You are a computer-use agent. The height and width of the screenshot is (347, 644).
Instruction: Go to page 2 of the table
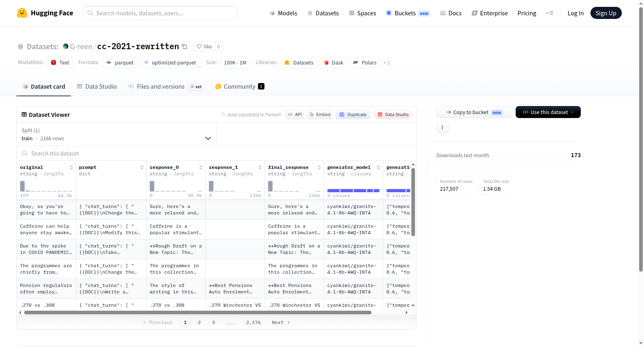[x=199, y=322]
